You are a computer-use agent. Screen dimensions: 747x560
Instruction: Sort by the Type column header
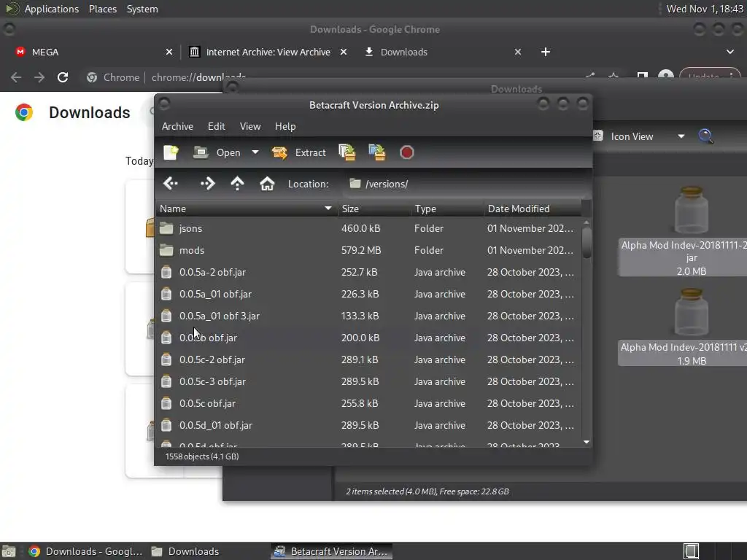(x=447, y=209)
